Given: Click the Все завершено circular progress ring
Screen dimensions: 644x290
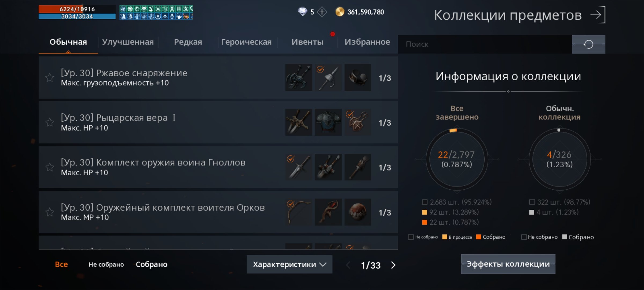Looking at the screenshot, I should 457,160.
